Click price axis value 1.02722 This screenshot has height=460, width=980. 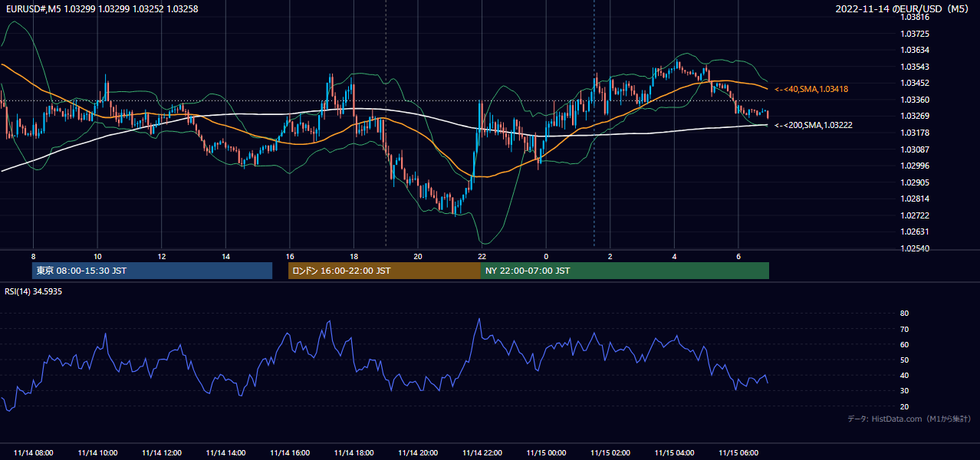(915, 215)
